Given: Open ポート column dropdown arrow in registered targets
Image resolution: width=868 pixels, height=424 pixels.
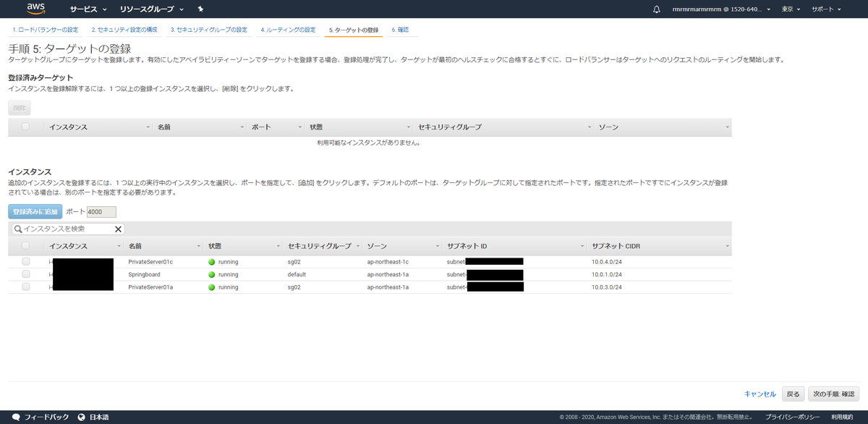Looking at the screenshot, I should coord(300,127).
